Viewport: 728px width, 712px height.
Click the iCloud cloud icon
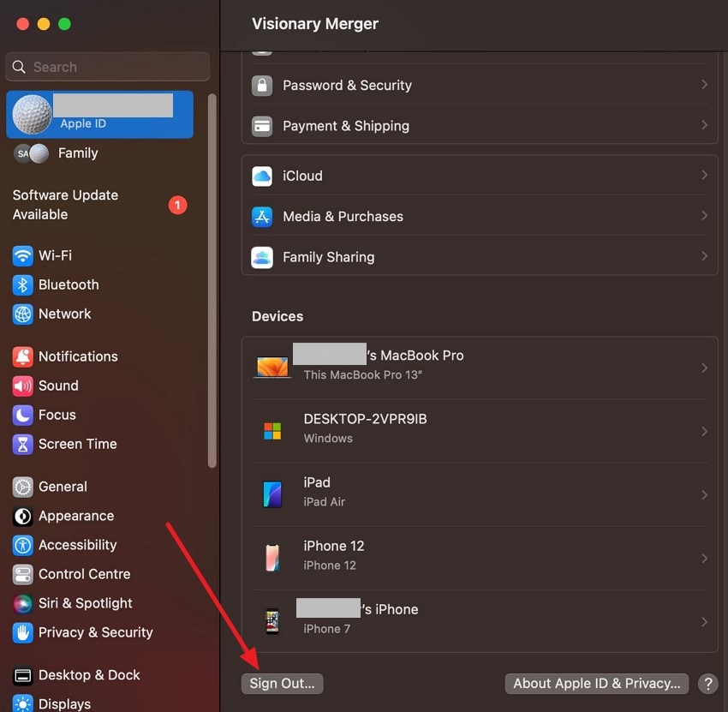point(262,176)
